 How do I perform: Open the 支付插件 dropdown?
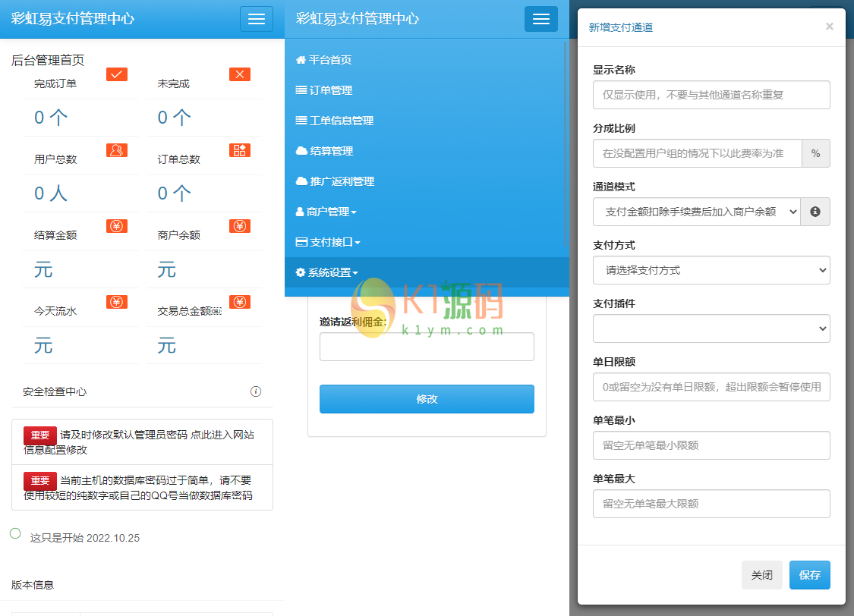(711, 328)
